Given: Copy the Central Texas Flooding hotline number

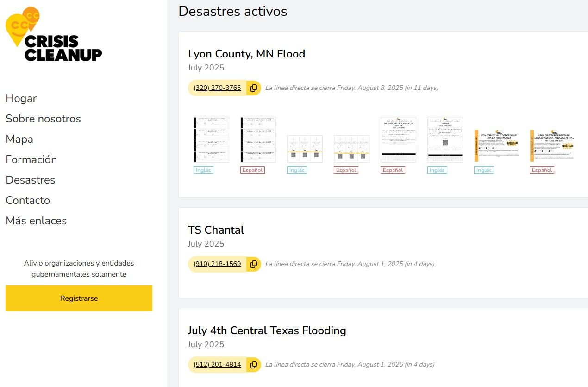Looking at the screenshot, I should tap(254, 365).
